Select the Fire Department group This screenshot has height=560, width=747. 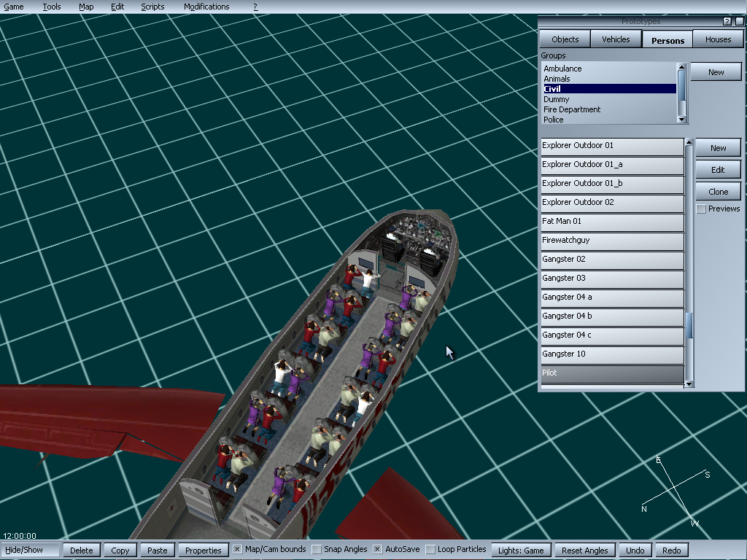tap(609, 109)
